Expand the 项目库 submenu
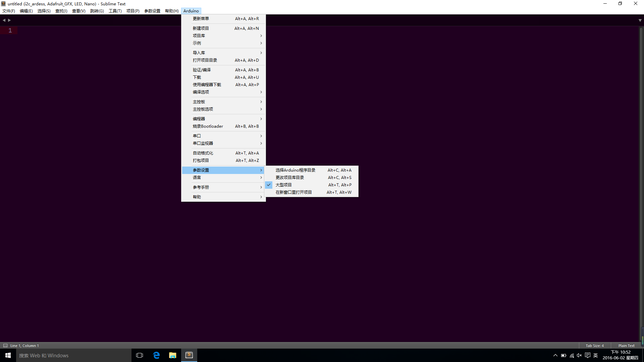 click(223, 36)
